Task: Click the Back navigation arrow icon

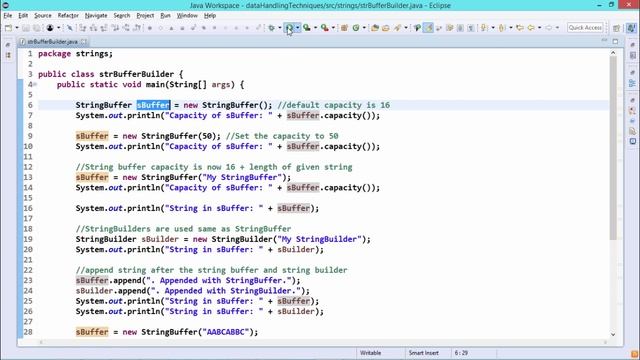Action: [x=531, y=28]
